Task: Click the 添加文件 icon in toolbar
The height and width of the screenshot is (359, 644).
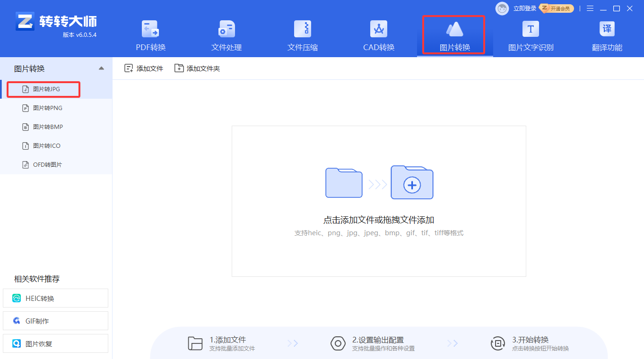Action: 129,68
